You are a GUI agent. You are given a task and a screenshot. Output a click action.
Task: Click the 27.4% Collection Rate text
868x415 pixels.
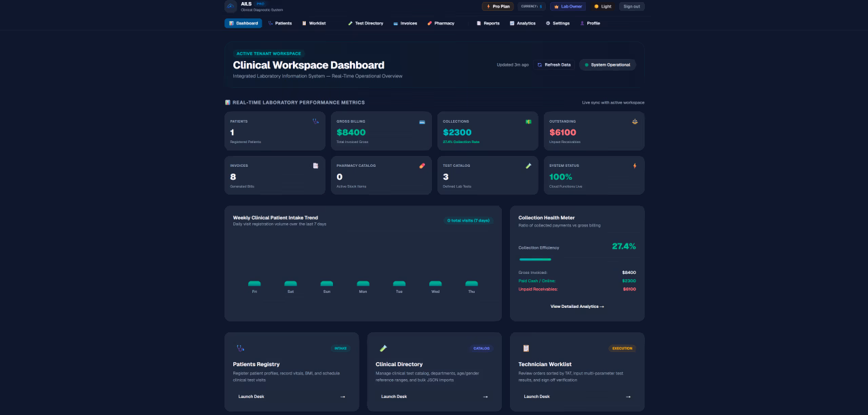tap(461, 142)
